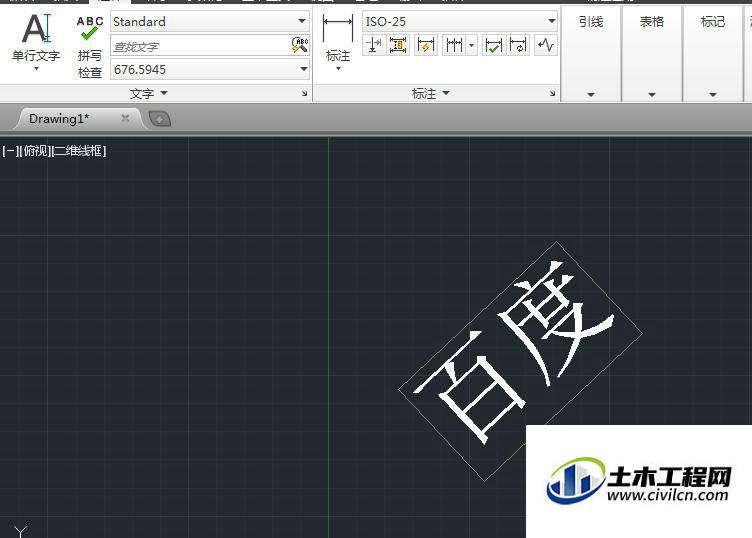
Task: Click the dimension break icon
Action: click(374, 46)
